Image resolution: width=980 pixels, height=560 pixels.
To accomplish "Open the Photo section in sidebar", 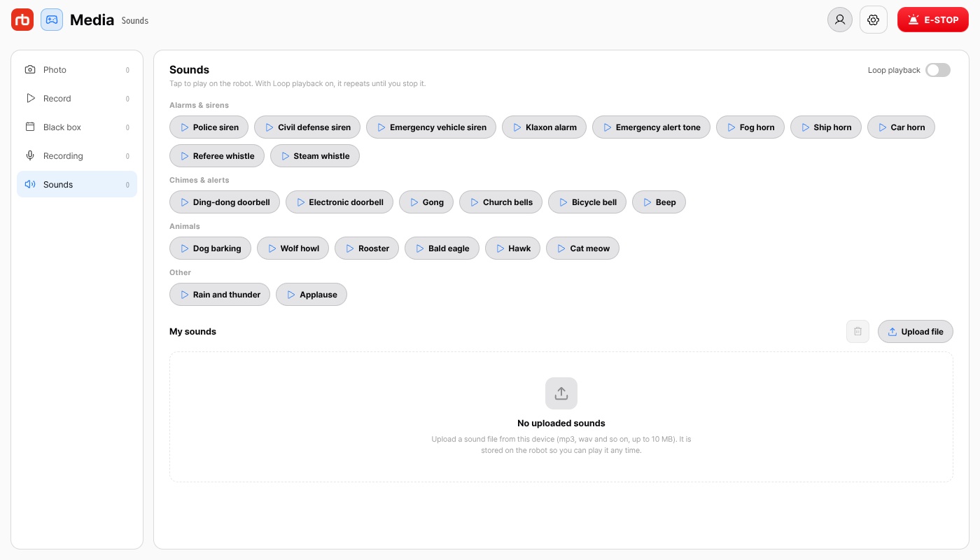I will click(x=77, y=70).
